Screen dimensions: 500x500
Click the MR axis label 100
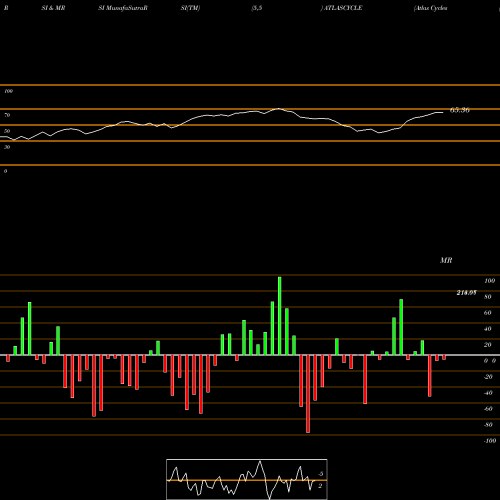click(490, 281)
